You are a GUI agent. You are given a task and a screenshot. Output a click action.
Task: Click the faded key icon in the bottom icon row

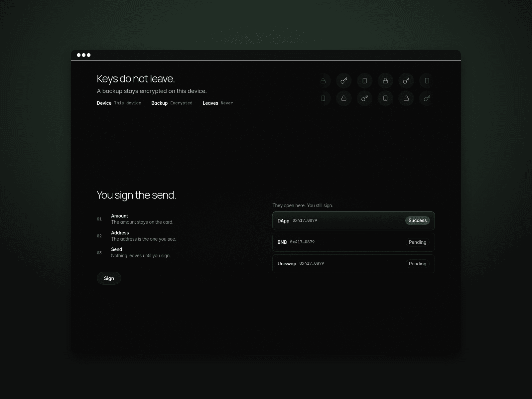427,98
